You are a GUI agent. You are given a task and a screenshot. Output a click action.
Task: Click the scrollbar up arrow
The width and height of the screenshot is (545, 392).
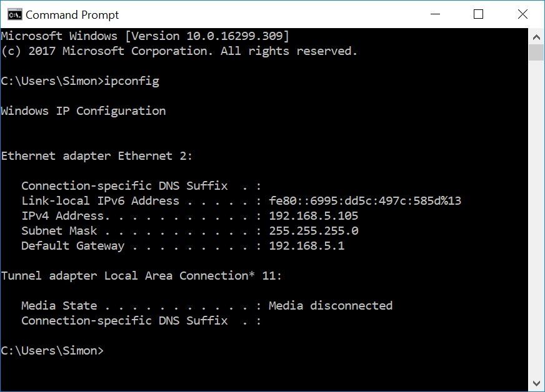click(536, 36)
